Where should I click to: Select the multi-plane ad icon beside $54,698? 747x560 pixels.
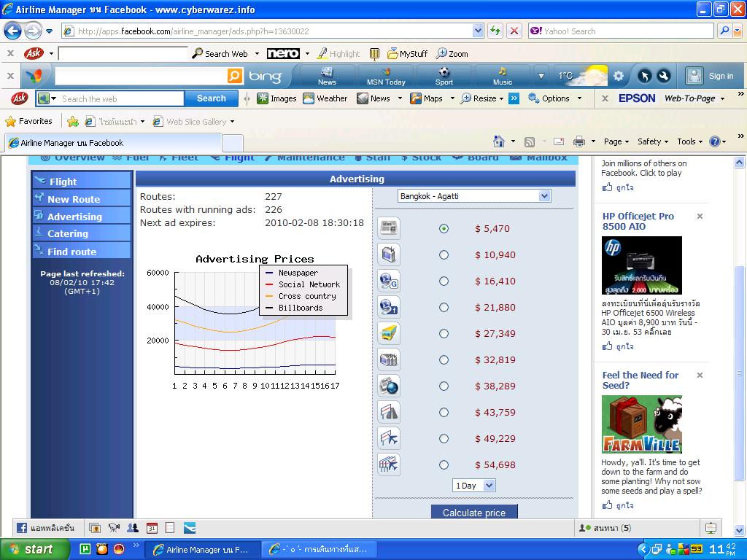389,464
